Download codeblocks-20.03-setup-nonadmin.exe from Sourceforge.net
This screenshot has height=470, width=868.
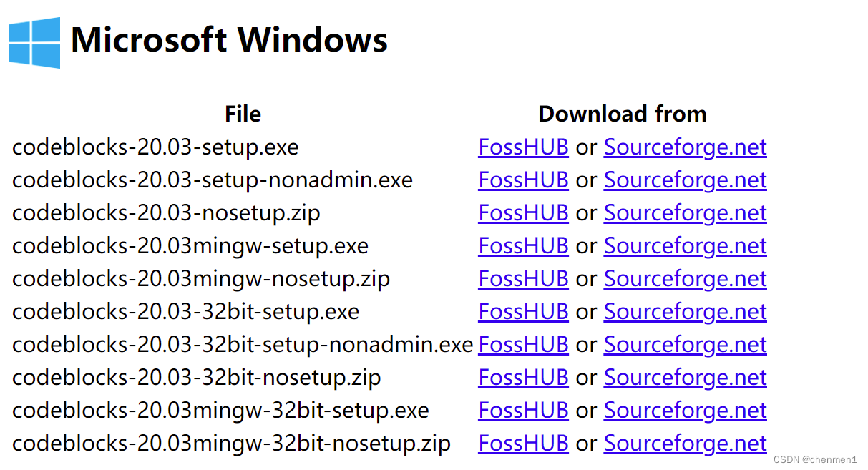point(685,180)
